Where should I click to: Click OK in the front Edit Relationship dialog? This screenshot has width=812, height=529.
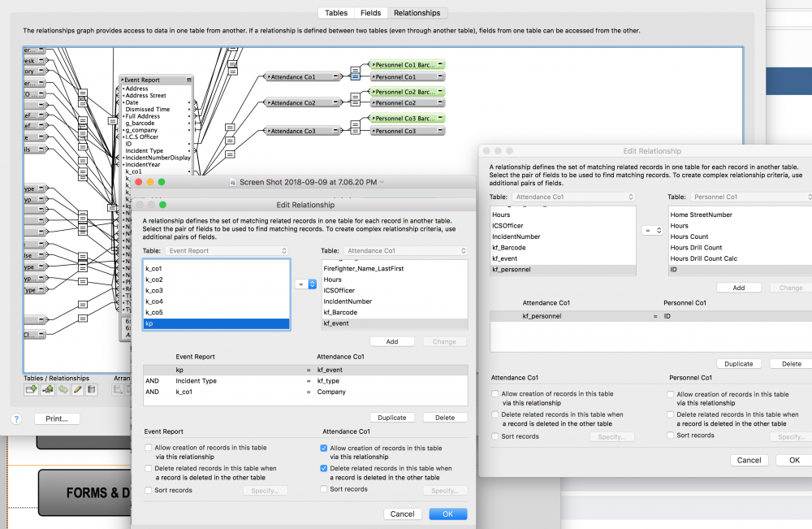point(448,514)
